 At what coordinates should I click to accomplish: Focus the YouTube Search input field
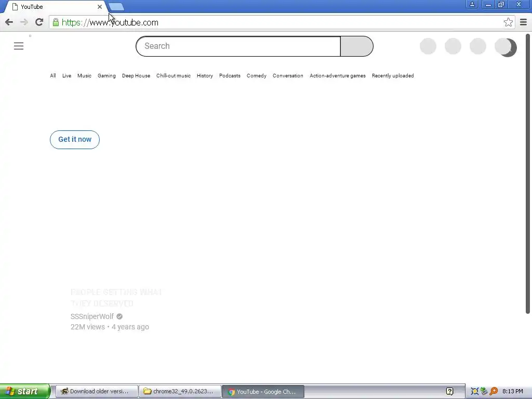238,46
